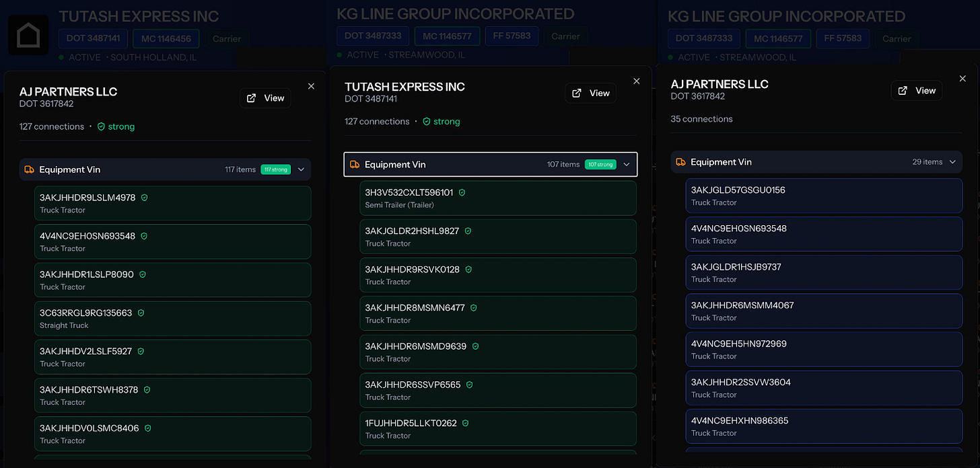
Task: Click the '35 connections' text
Action: 701,119
